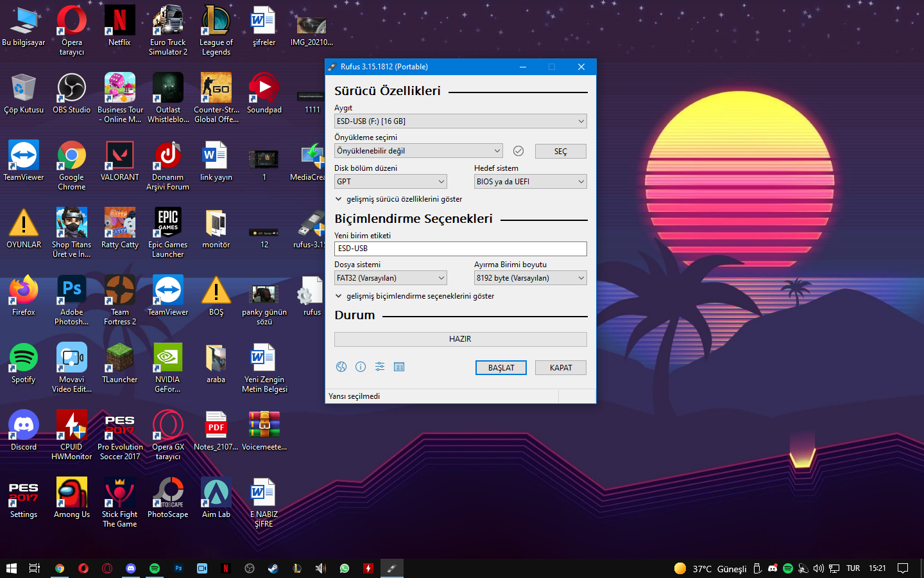The image size is (924, 578).
Task: Select OBS Studio desktop icon
Action: [72, 94]
